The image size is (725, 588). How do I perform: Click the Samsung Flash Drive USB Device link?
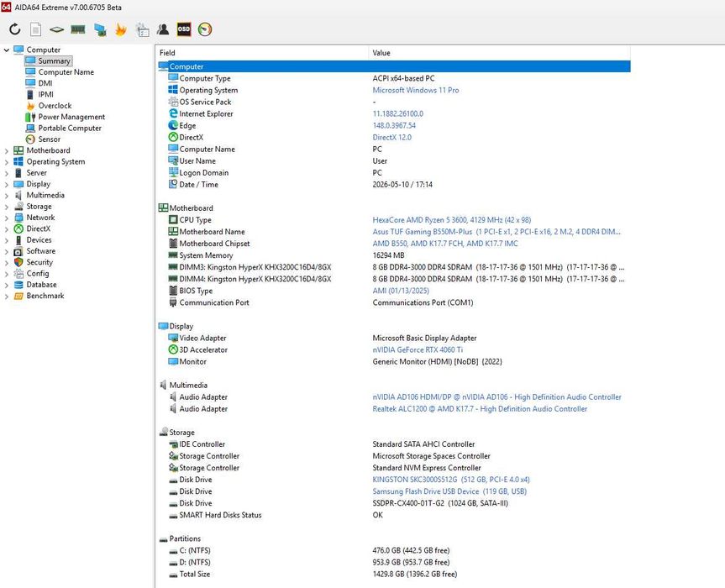point(449,491)
